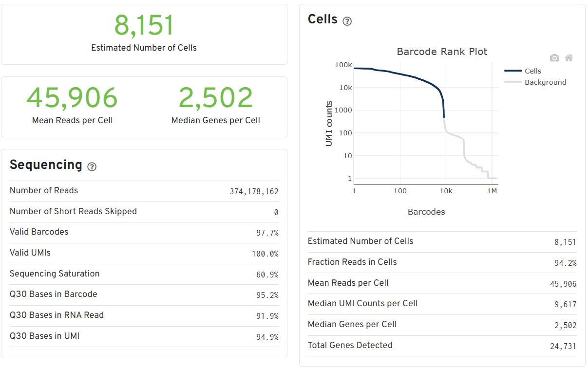The width and height of the screenshot is (588, 368).
Task: Click the Fraction Reads in Cells label
Action: (x=352, y=262)
